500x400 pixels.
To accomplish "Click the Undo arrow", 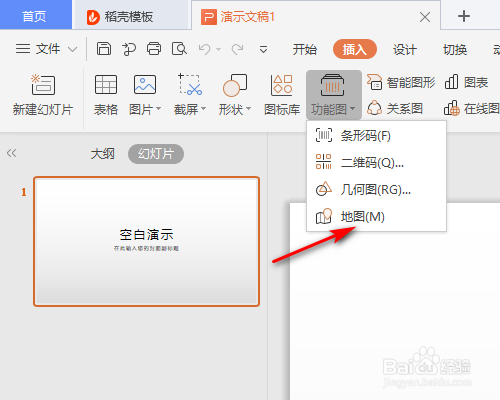I will point(204,49).
